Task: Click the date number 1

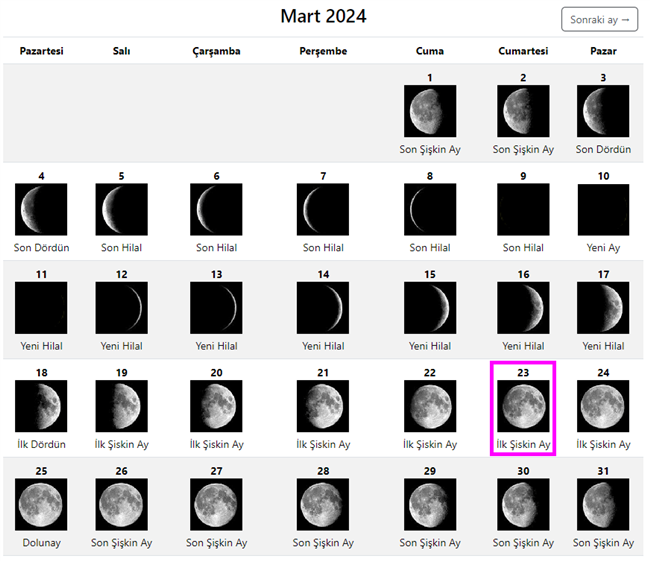Action: [x=430, y=78]
